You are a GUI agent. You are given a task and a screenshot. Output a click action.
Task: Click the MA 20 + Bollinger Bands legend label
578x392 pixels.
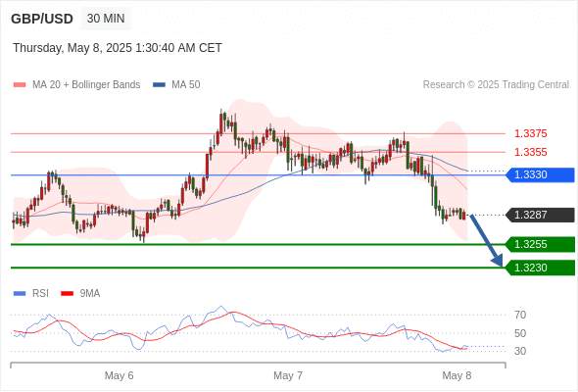[86, 85]
